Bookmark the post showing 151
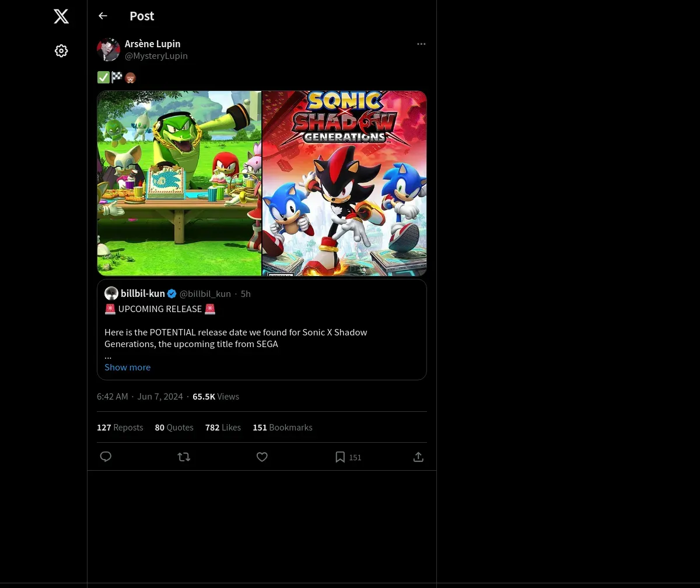Screen dimensions: 700x588 348,457
